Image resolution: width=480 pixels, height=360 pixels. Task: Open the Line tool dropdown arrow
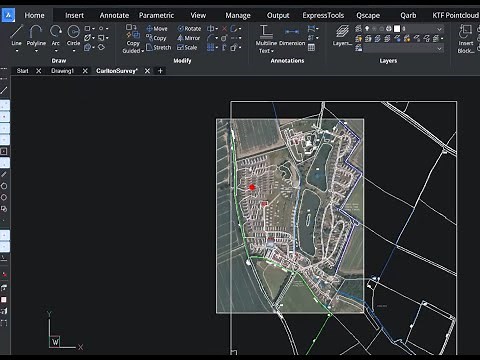click(17, 51)
